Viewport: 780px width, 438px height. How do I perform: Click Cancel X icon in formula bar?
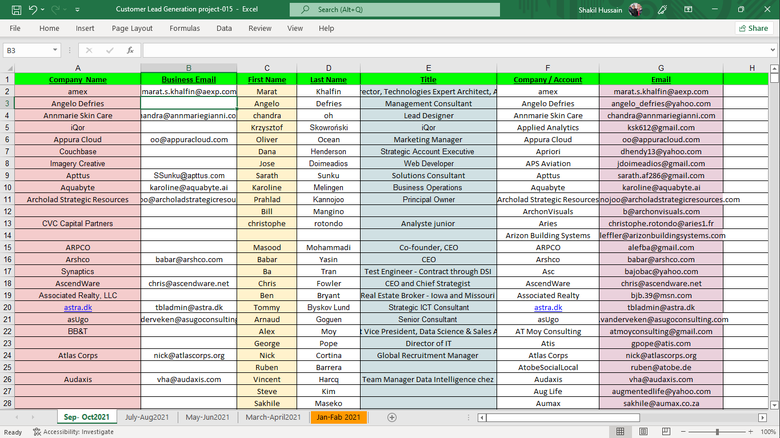[x=89, y=50]
